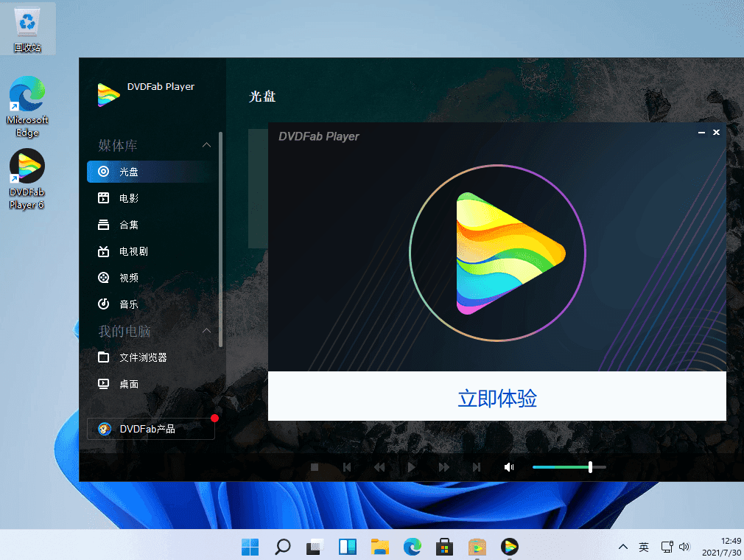The width and height of the screenshot is (744, 560).
Task: Click the stack icon next to 合集
Action: point(103,225)
